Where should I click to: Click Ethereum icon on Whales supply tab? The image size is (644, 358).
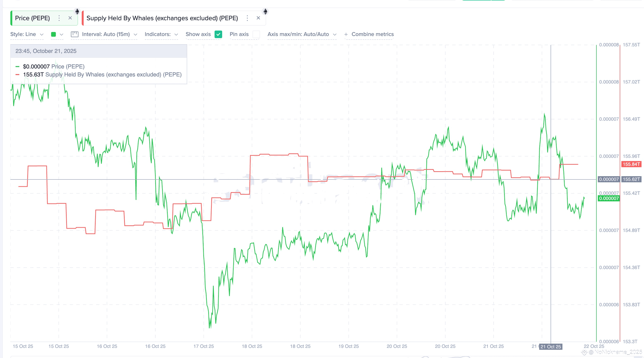(x=265, y=11)
